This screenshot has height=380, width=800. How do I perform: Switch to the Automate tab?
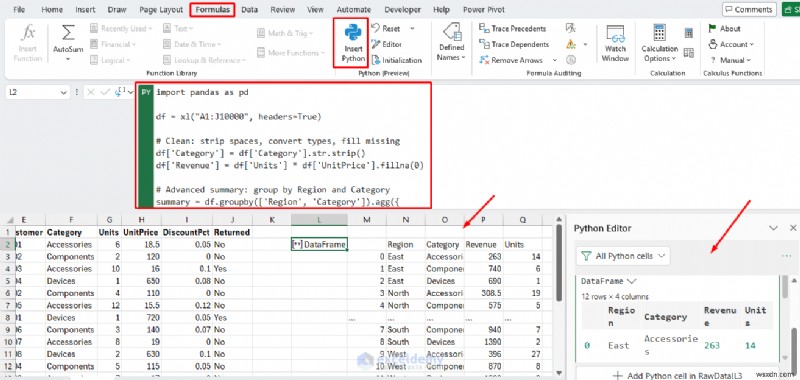(x=354, y=10)
